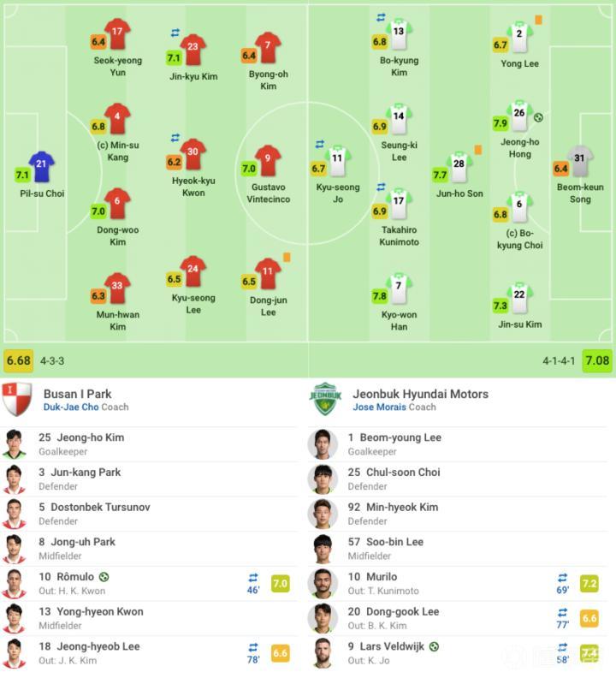Click Pil-su Choi's blue goalkeeper jersey

tap(42, 165)
